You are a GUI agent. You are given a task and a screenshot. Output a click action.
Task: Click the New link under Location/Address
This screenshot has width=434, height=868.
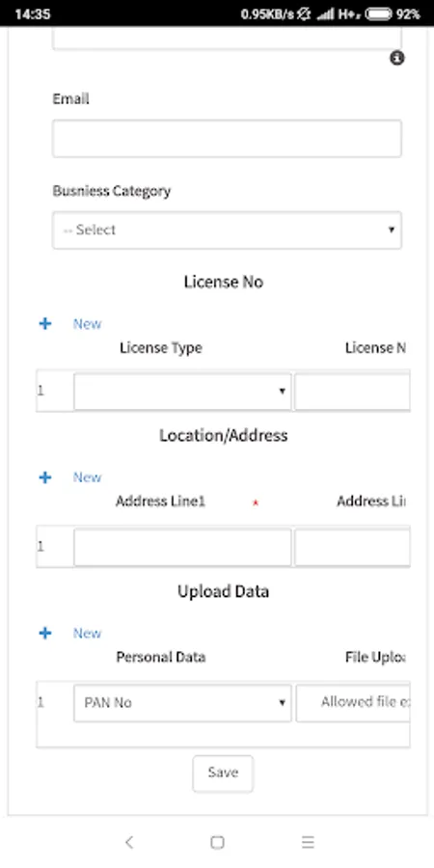(x=88, y=477)
